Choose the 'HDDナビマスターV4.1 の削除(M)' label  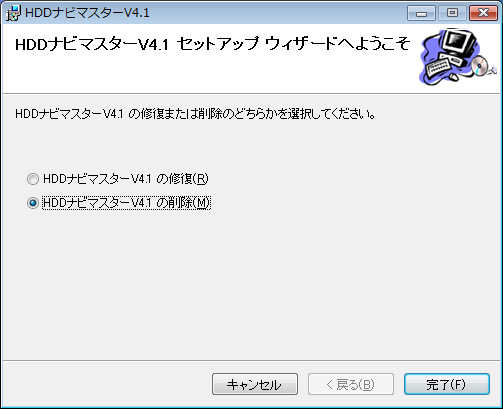126,203
